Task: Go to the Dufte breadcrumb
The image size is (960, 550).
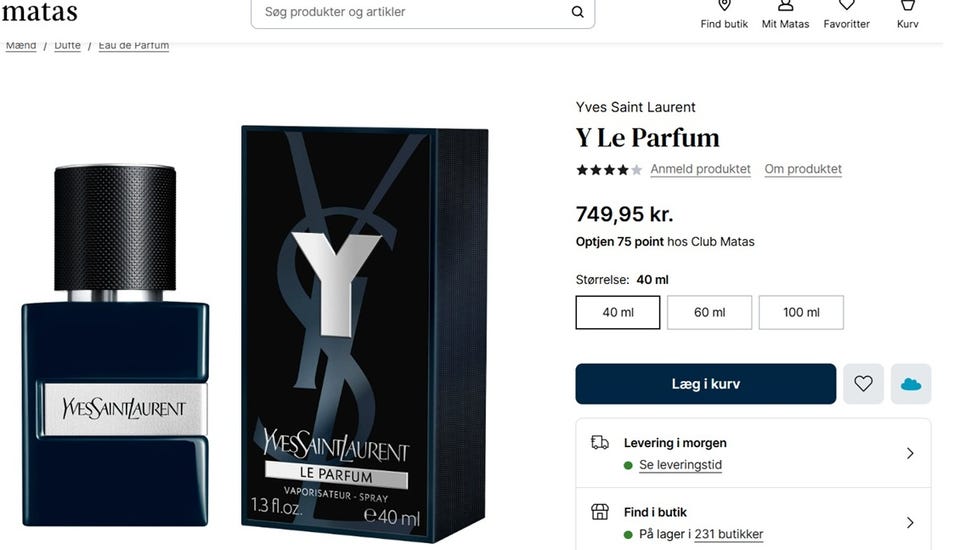Action: pos(67,45)
